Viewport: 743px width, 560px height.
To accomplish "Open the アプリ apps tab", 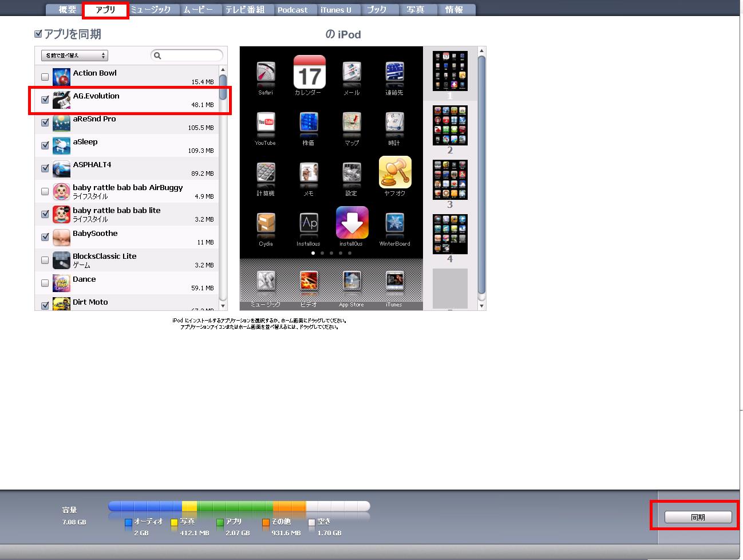I will 106,10.
